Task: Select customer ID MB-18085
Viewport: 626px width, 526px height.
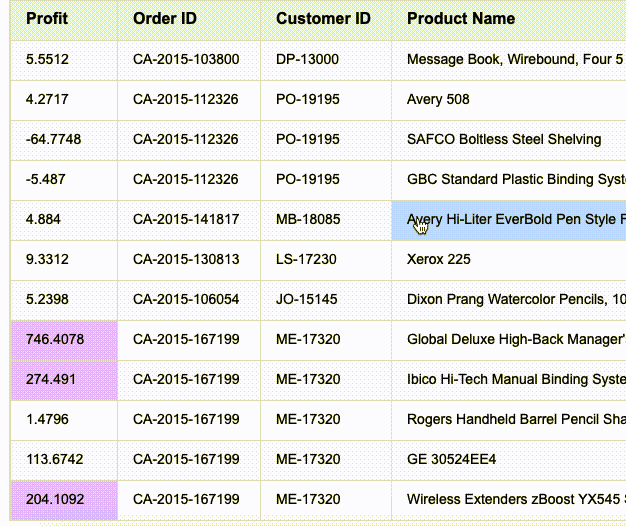Action: 308,220
